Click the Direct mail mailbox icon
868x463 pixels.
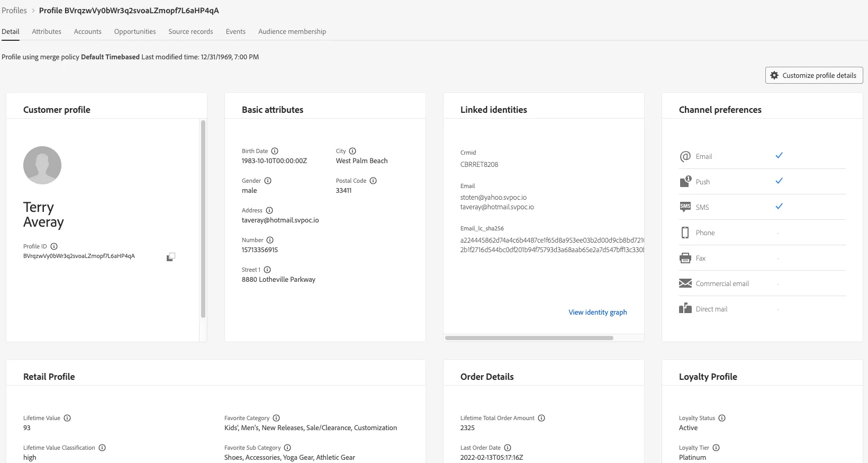click(x=685, y=308)
